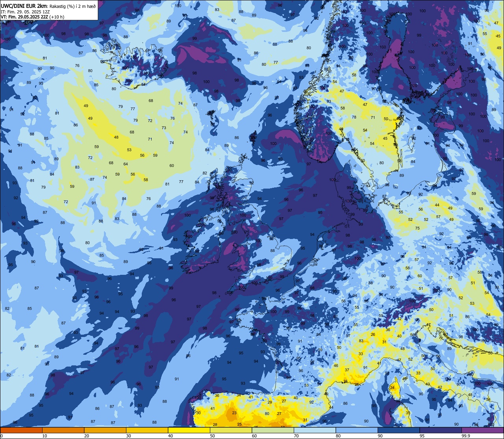Click the humidity value "23" over Spain
Screen dimensions: 504x439
click(234, 413)
